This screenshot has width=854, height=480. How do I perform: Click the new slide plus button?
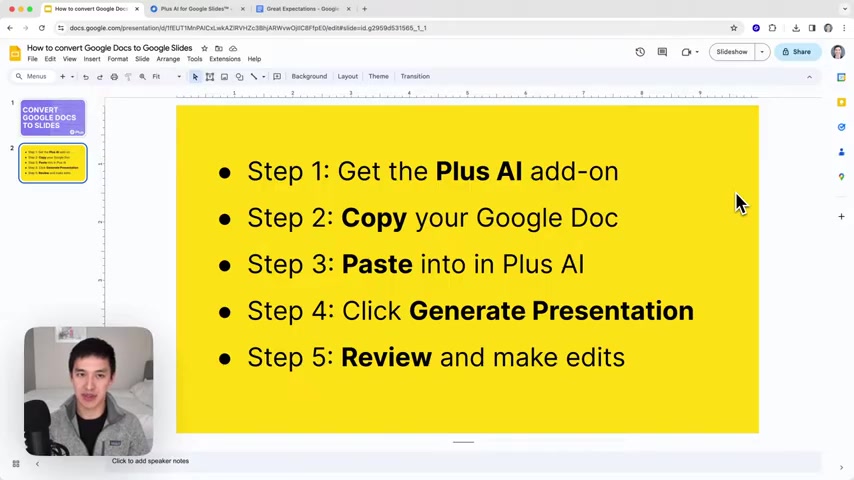(63, 77)
